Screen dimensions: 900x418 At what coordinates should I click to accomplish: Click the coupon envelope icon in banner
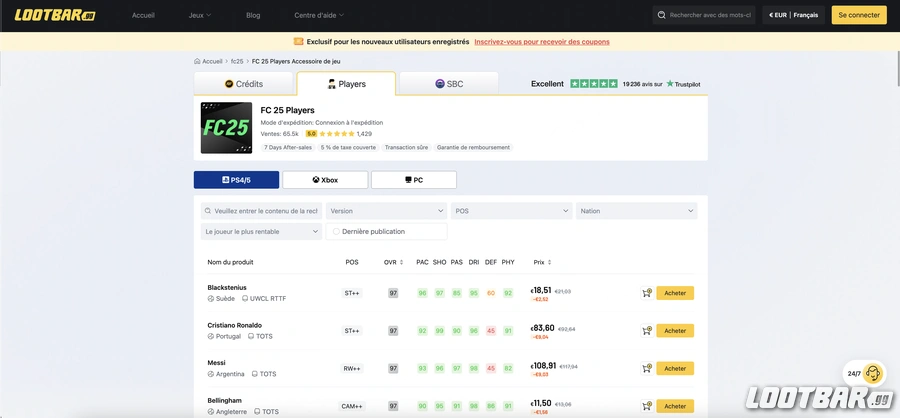(298, 41)
